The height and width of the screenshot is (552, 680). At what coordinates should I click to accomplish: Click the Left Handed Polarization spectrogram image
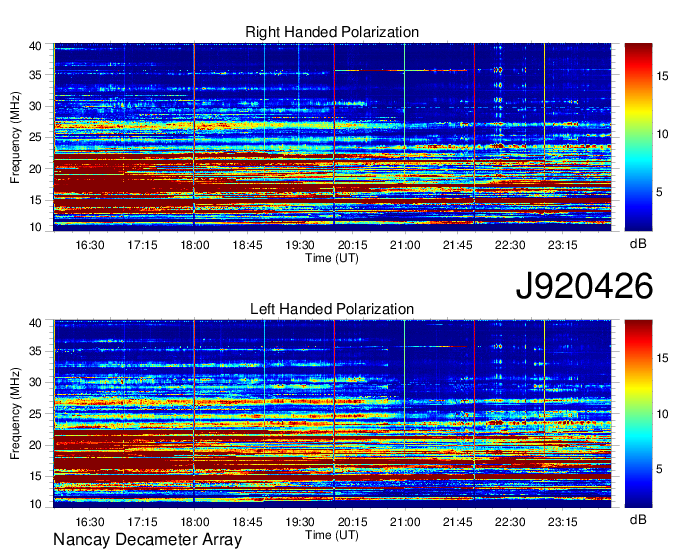[332, 414]
